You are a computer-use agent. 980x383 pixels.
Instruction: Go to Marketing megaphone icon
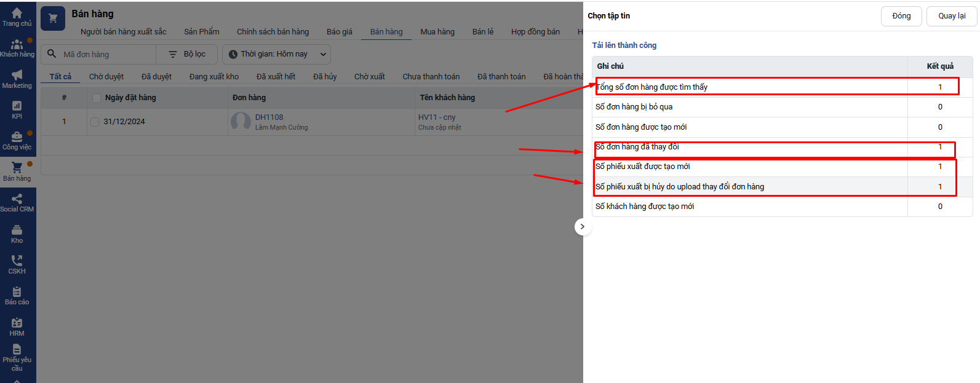coord(17,75)
